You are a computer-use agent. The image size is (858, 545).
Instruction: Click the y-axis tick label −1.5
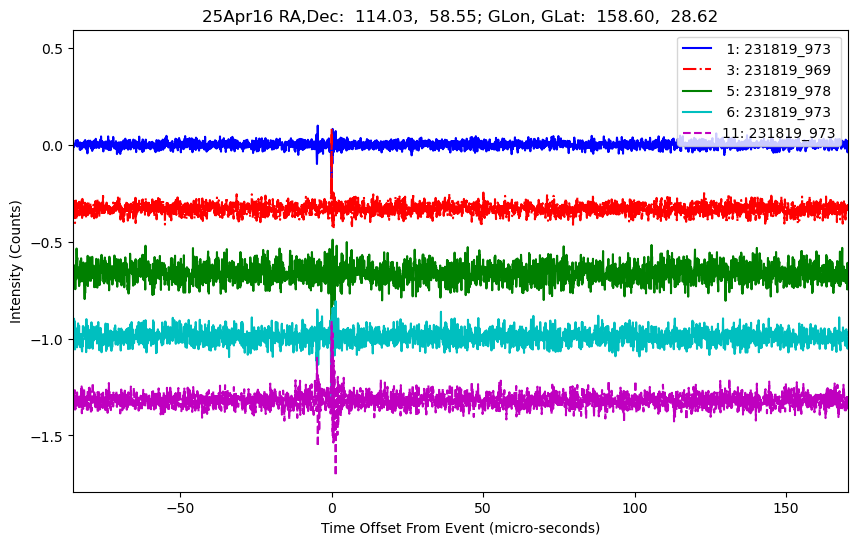tap(48, 436)
